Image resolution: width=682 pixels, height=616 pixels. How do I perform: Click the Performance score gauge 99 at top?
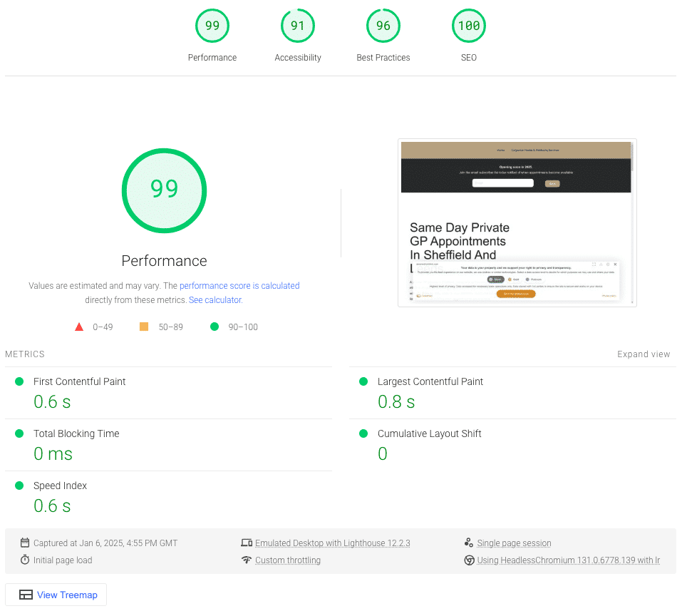(212, 26)
